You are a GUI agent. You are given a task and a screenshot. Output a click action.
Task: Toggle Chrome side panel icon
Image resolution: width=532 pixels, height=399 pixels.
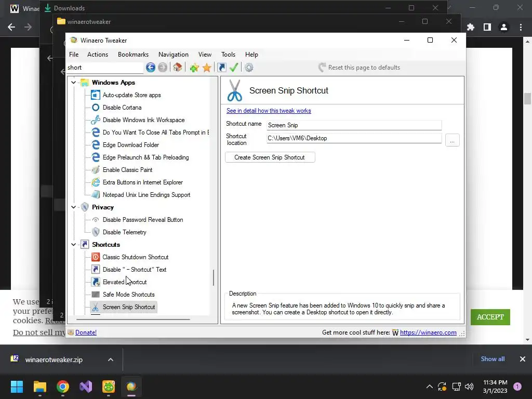487,27
